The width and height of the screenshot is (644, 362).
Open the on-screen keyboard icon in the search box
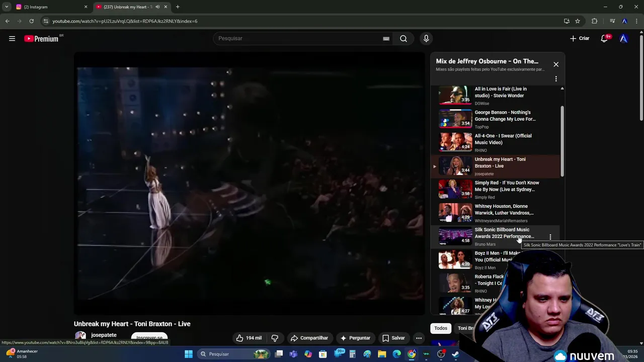point(386,39)
